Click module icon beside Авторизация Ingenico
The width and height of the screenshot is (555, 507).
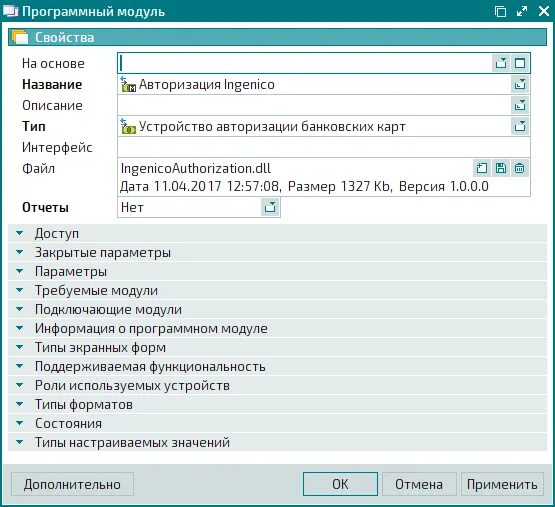coord(128,85)
